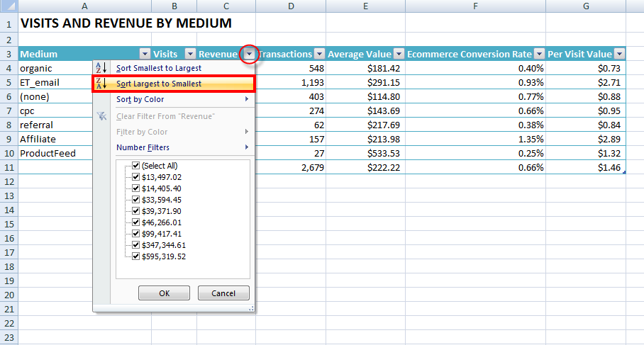Viewport: 644px width, 345px height.
Task: Click the title cell VISITS AND REVENUE BY MEDIUM
Action: click(126, 23)
